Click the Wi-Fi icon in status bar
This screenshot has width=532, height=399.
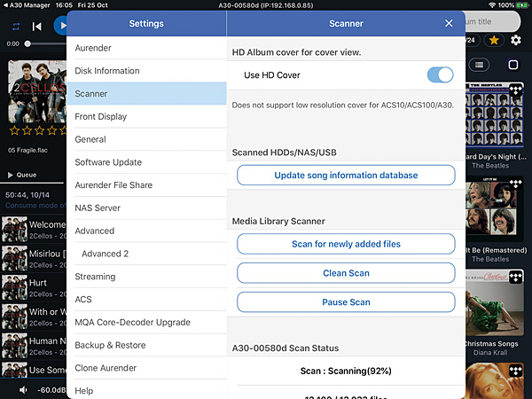coord(492,5)
